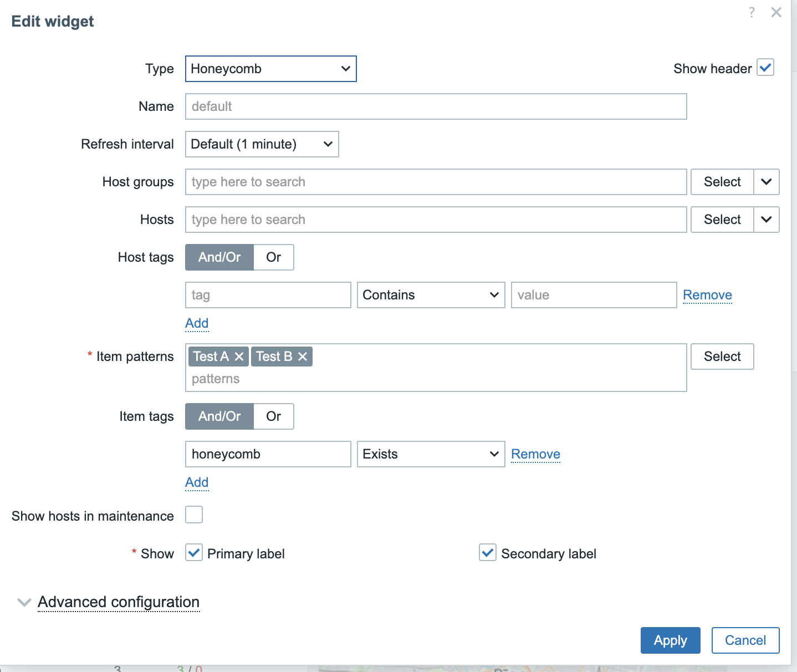The width and height of the screenshot is (797, 672).
Task: Open Host groups select dropdown arrow
Action: pos(767,182)
